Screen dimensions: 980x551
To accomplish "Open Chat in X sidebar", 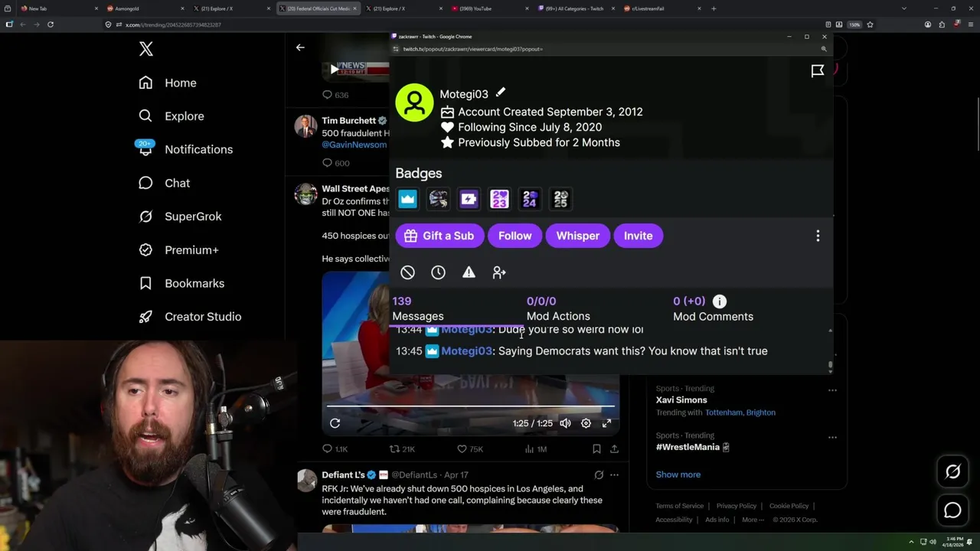I will [165, 183].
